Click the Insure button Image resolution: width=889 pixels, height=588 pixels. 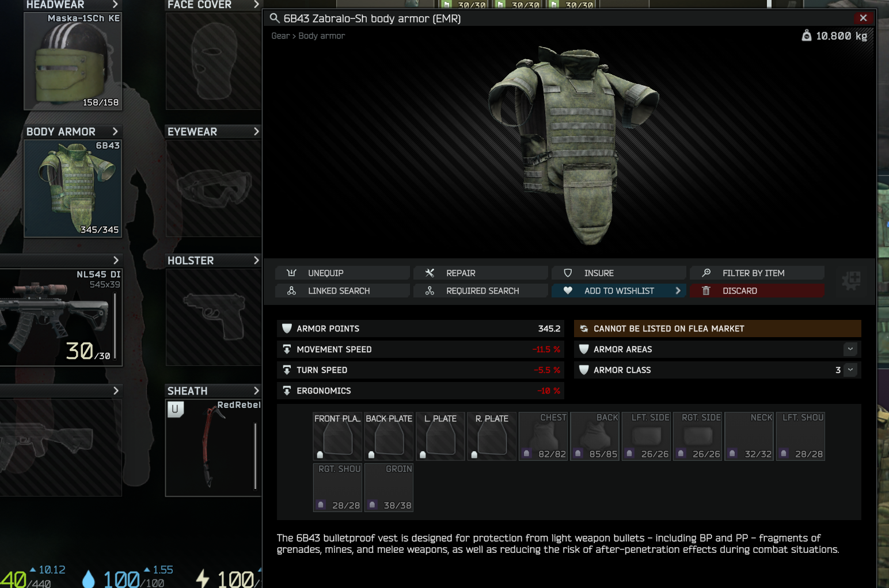coord(619,273)
